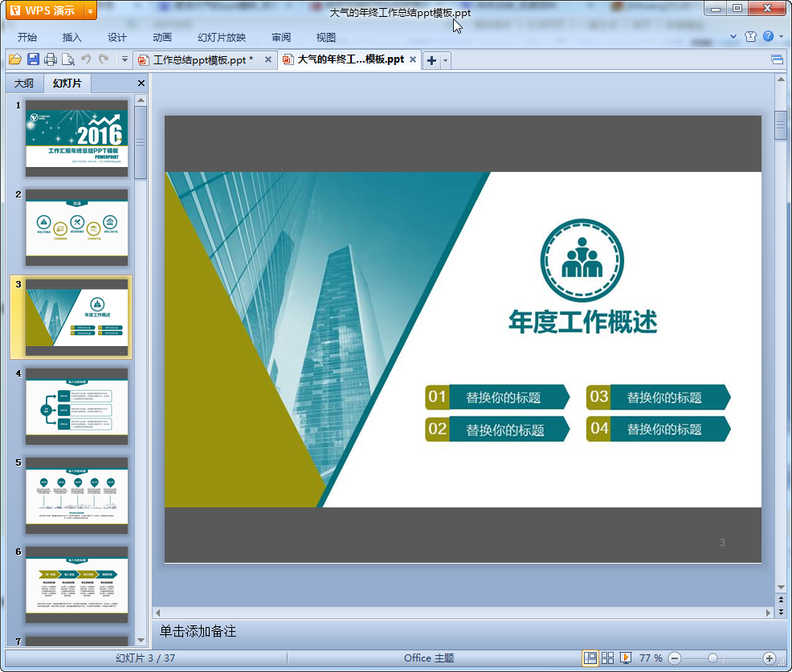Switch to the 幻灯片 slides tab
This screenshot has width=792, height=672.
click(x=67, y=83)
